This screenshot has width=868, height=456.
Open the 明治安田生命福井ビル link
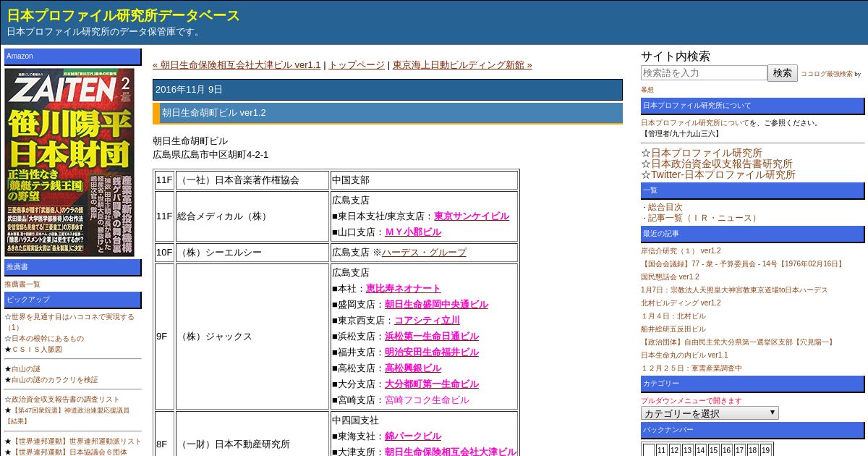tap(432, 352)
